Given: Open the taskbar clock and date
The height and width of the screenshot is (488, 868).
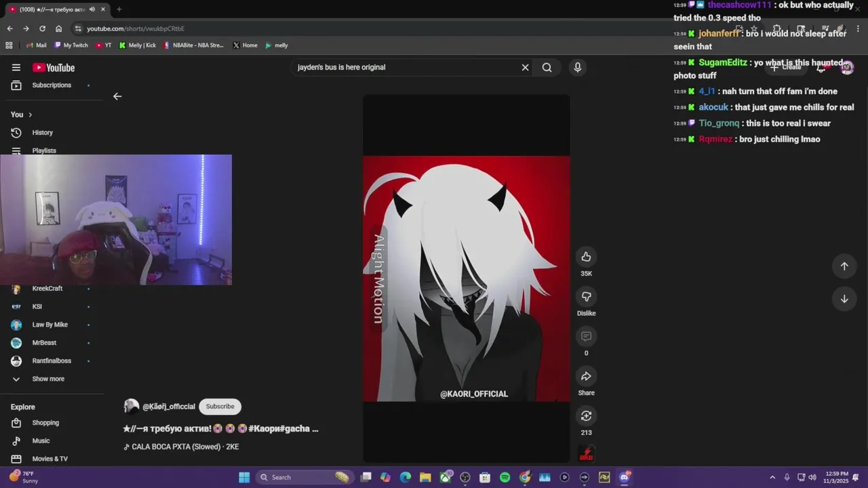Looking at the screenshot, I should (x=835, y=477).
